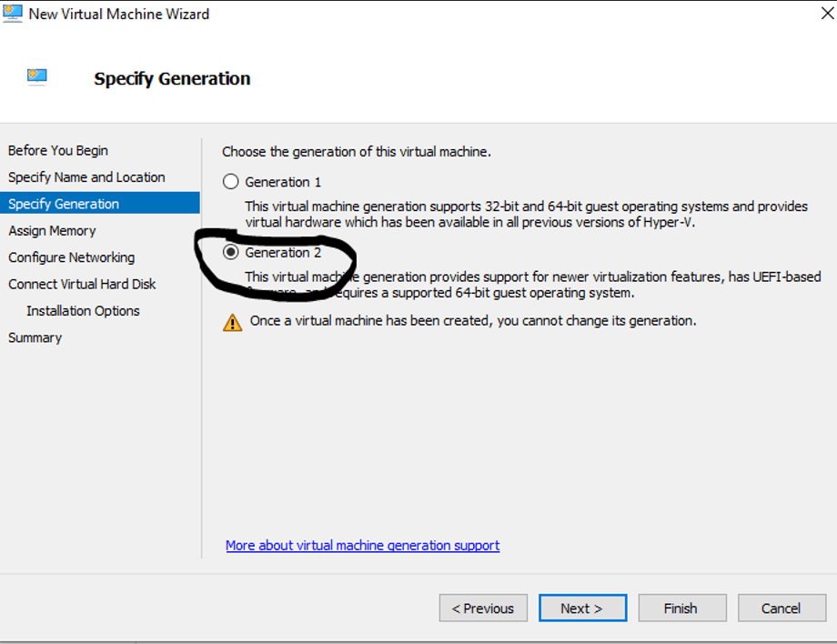This screenshot has width=837, height=644.
Task: Click the yellow warning triangle icon
Action: click(233, 322)
